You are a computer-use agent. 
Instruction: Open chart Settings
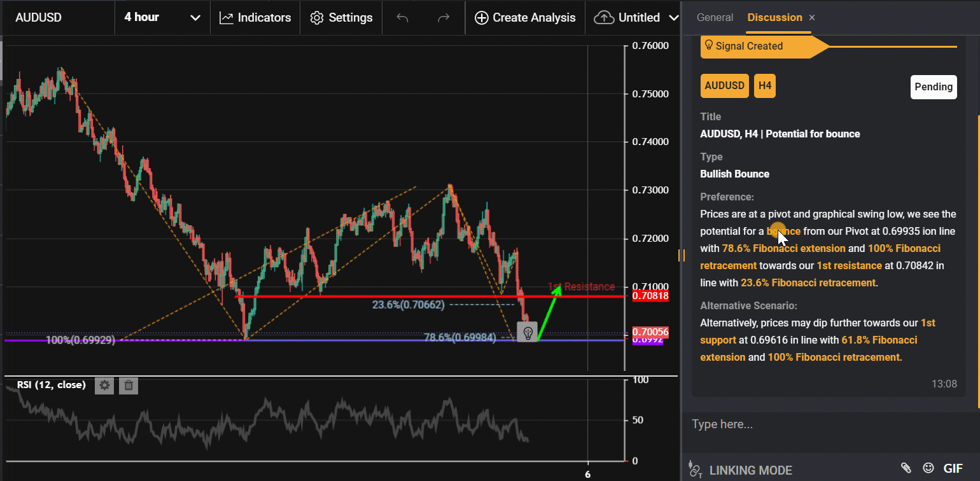[341, 18]
